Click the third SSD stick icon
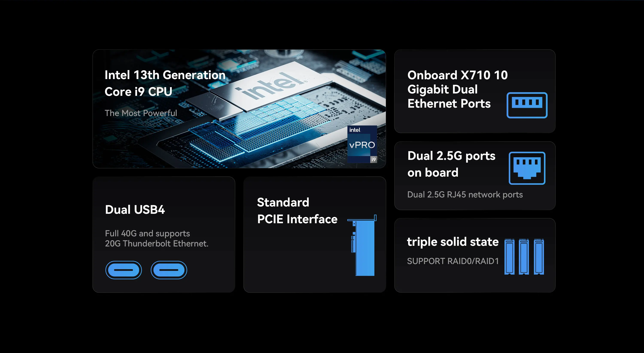 (539, 257)
